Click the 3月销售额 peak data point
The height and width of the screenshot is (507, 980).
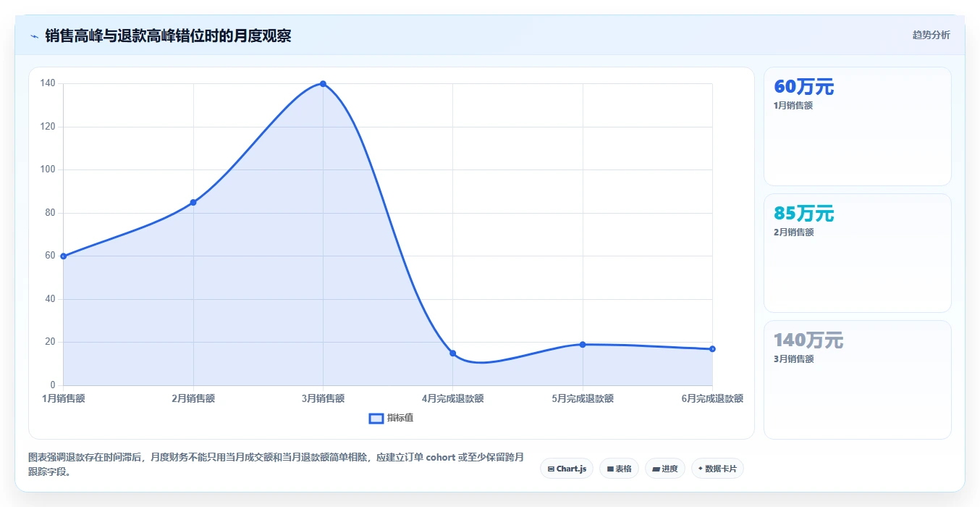(x=323, y=84)
